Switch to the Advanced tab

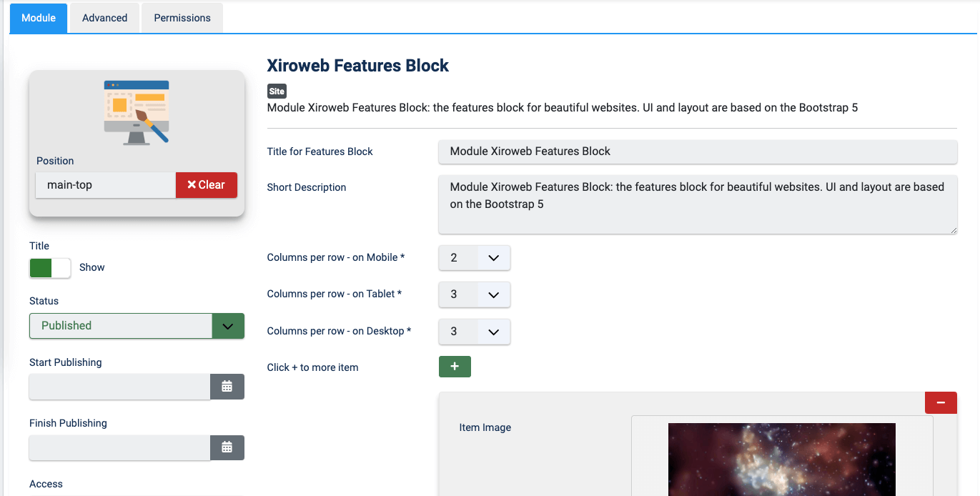pos(104,18)
